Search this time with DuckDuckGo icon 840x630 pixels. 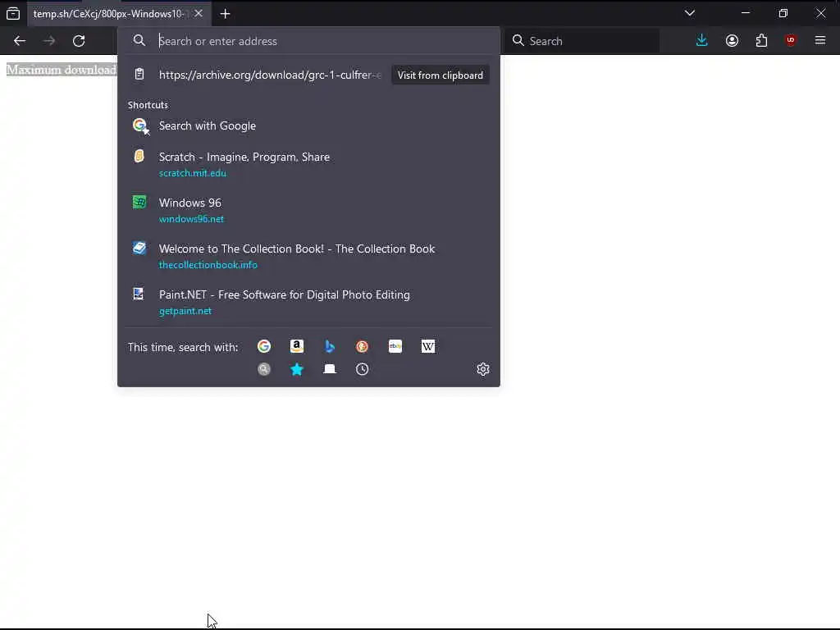click(362, 346)
